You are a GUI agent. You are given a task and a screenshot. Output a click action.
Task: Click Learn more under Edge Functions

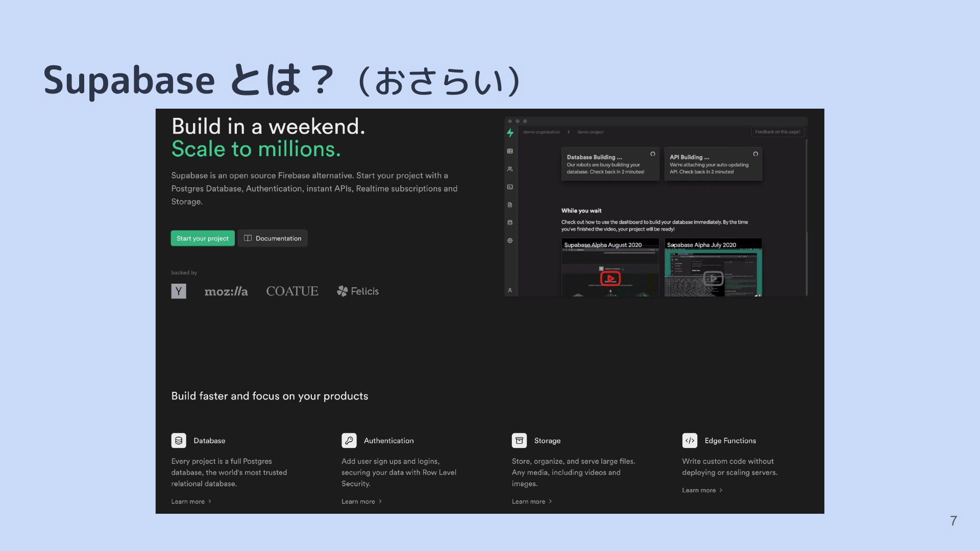pyautogui.click(x=702, y=490)
